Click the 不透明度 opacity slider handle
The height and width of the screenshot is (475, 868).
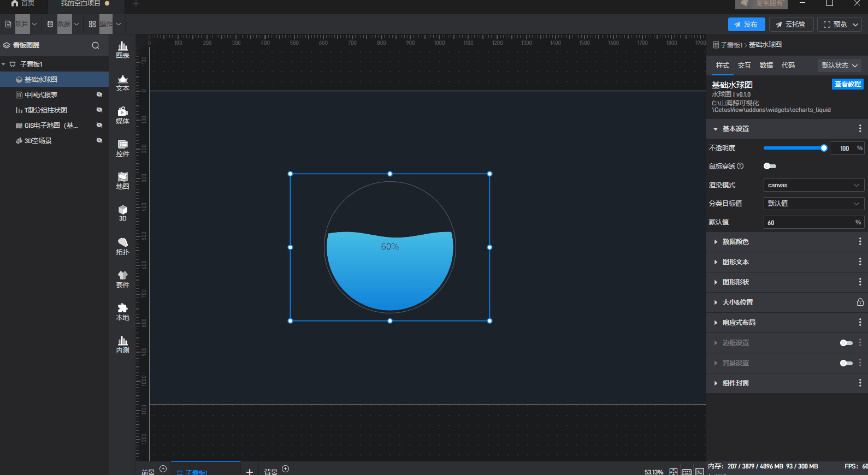pos(824,148)
